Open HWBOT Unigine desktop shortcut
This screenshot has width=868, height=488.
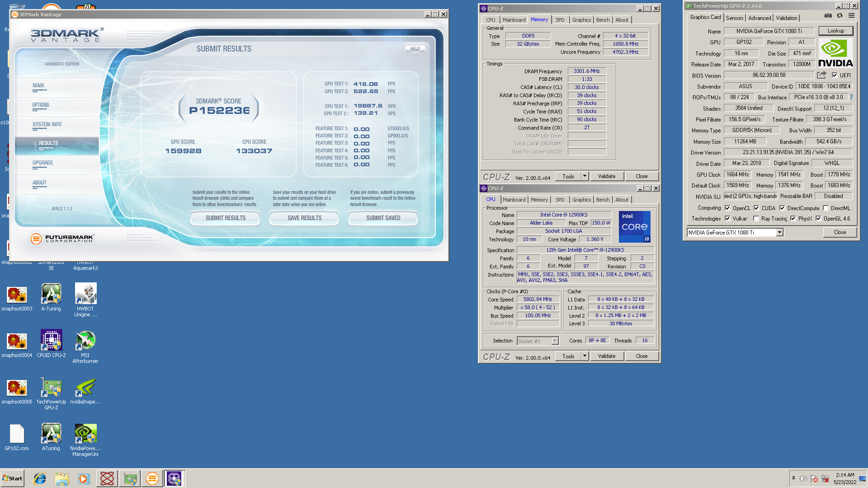[x=85, y=300]
